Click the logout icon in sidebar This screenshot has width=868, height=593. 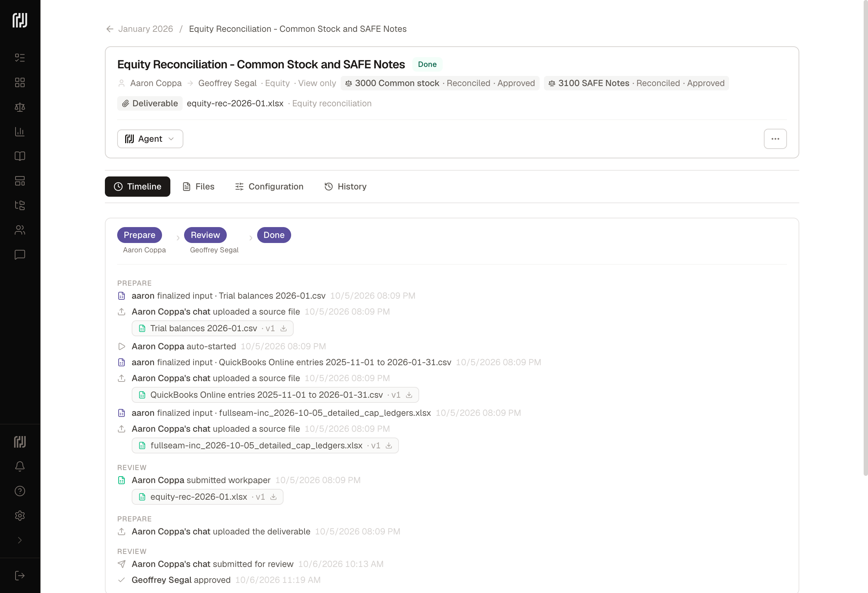[x=20, y=575]
